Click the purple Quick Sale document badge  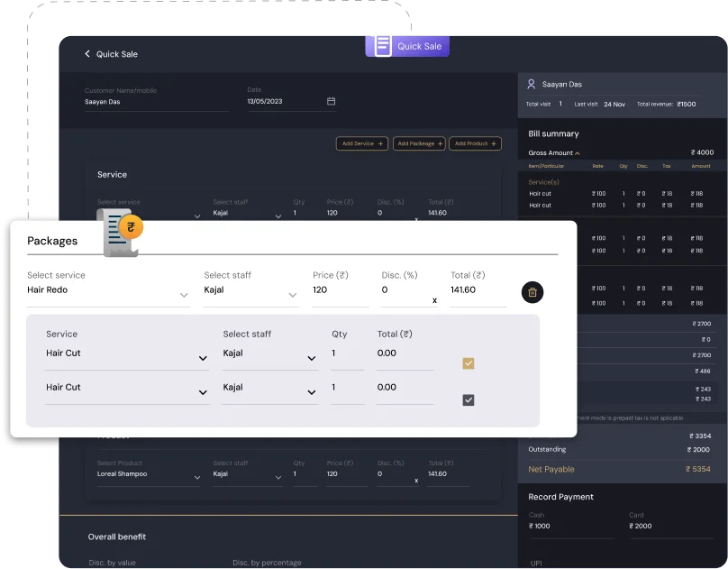(406, 46)
